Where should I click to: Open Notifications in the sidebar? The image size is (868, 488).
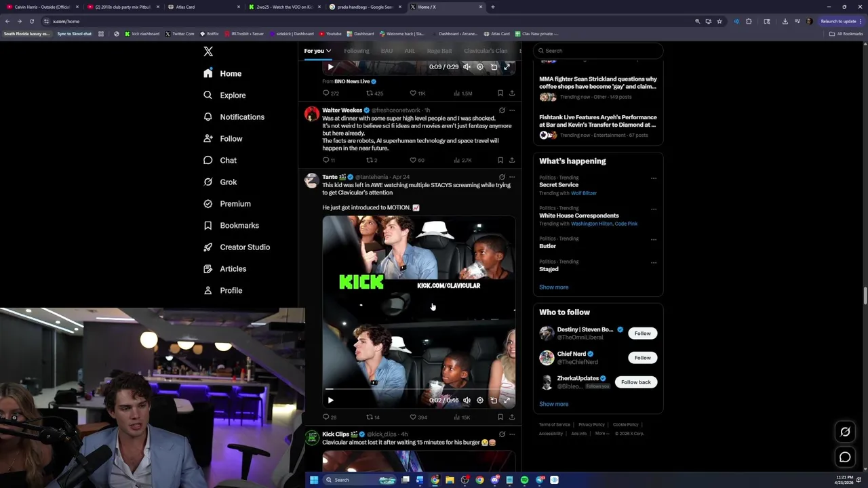[234, 117]
